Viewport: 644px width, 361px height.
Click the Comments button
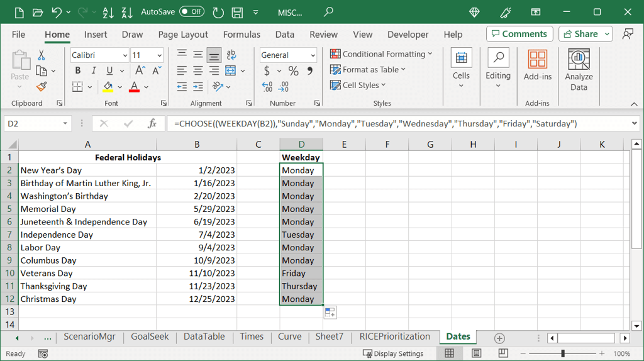pyautogui.click(x=519, y=34)
